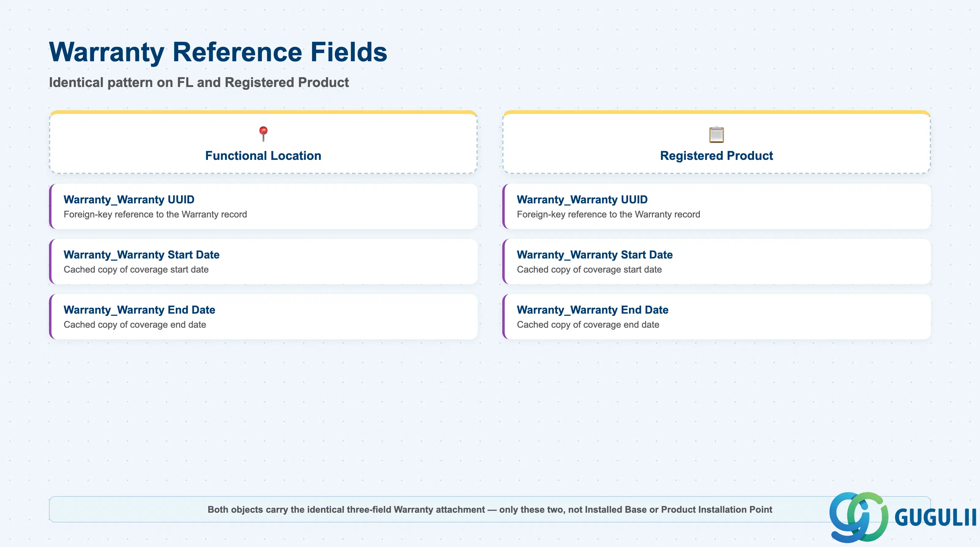Click the subtitle 'Identical pattern on FL and Registered Product'
Image resolution: width=980 pixels, height=547 pixels.
tap(199, 82)
